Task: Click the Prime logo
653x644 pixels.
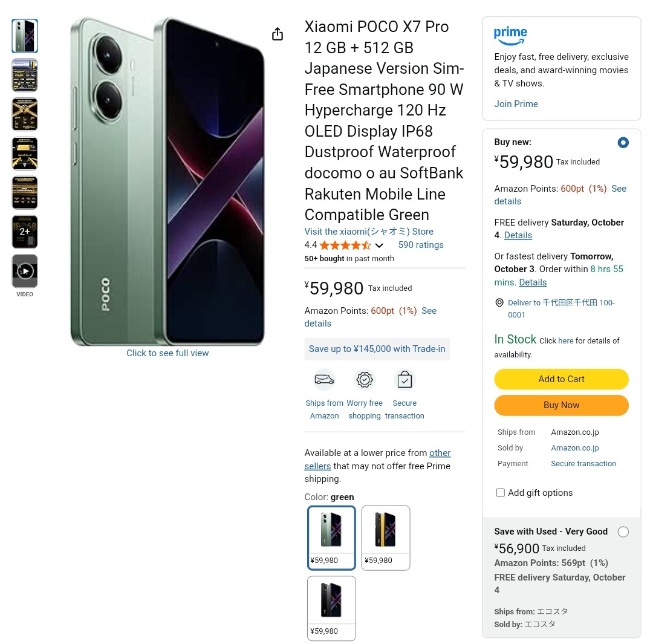Action: [510, 36]
